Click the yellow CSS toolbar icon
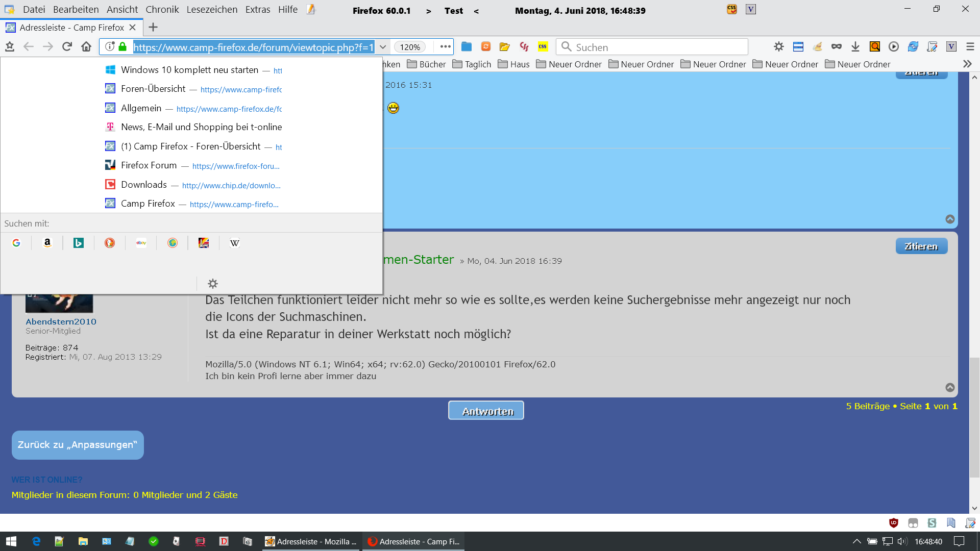Viewport: 980px width, 551px height. (543, 47)
